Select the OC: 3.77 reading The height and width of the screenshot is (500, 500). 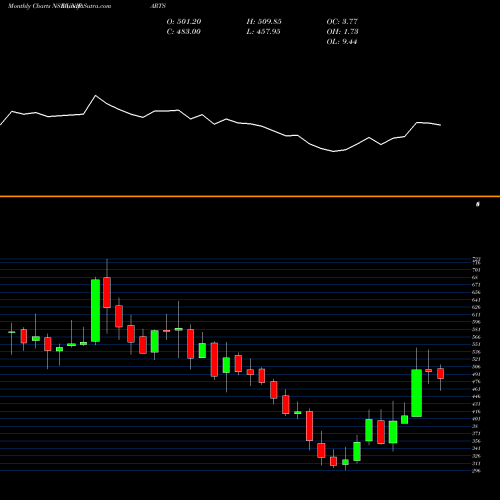click(x=342, y=22)
